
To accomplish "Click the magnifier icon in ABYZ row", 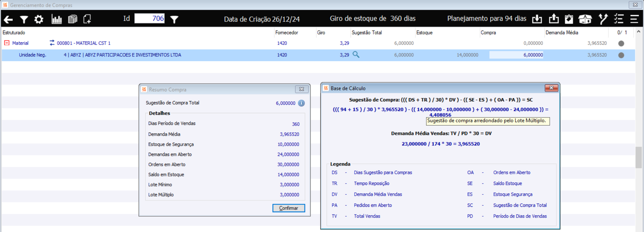I will pyautogui.click(x=356, y=54).
